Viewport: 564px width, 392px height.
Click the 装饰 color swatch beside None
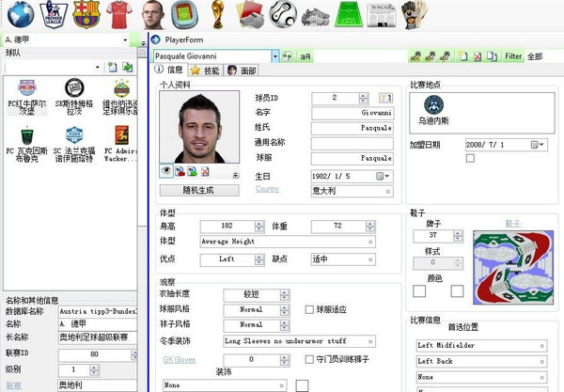[302, 385]
